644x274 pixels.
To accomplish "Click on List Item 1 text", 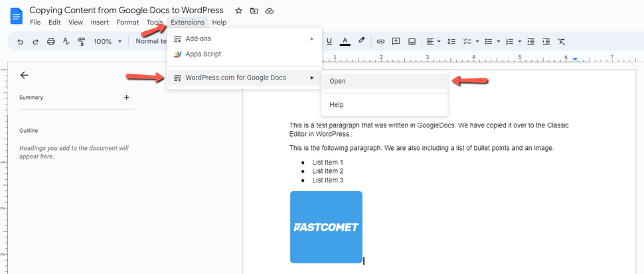I will coord(328,163).
